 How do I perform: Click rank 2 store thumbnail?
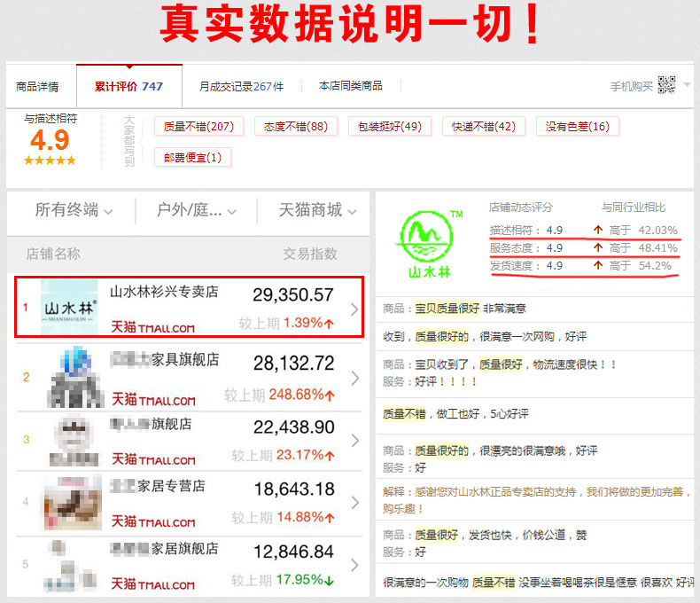(75, 378)
